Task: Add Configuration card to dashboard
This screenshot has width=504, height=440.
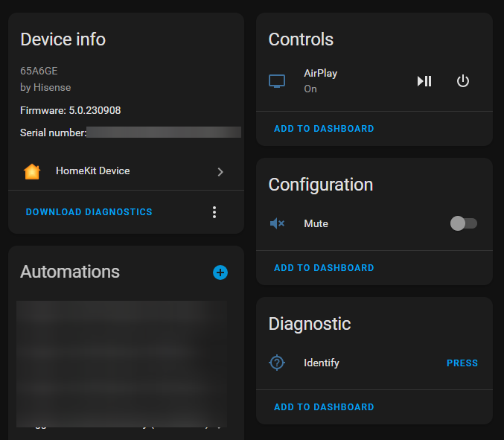Action: 324,268
